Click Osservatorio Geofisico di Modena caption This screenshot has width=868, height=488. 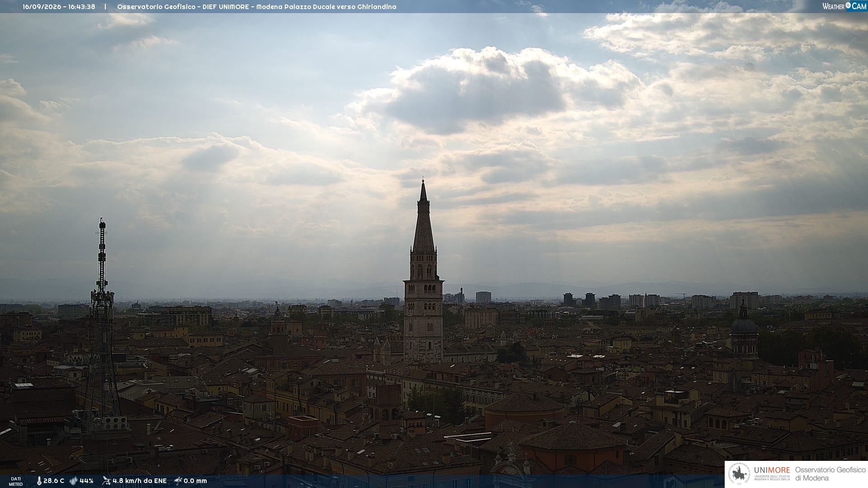[830, 474]
